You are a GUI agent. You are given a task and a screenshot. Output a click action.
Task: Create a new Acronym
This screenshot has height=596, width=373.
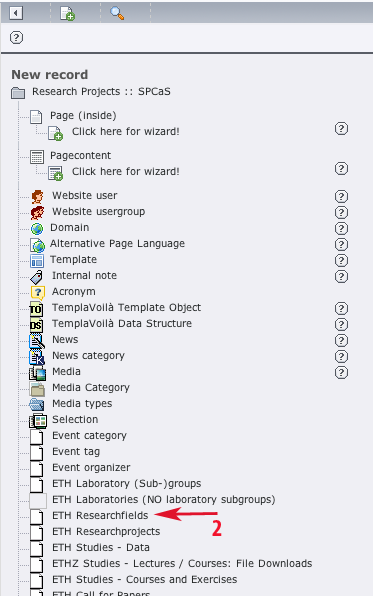coord(74,292)
